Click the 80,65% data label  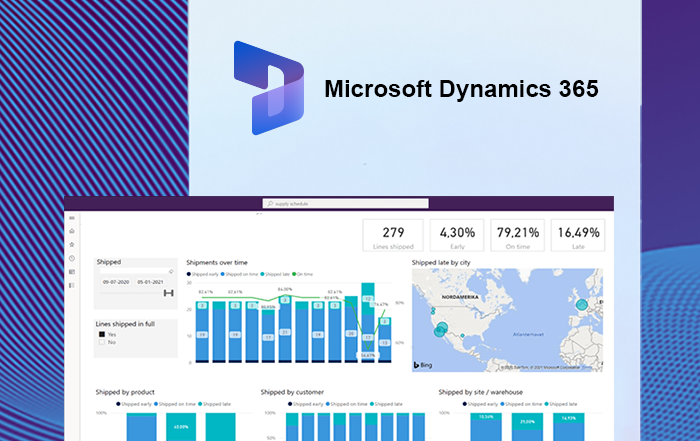[x=268, y=307]
